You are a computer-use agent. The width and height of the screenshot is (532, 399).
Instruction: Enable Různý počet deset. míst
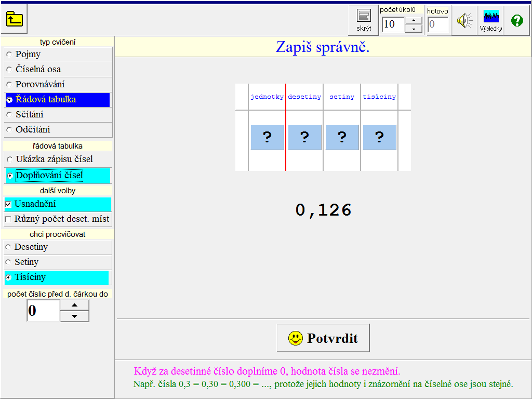pyautogui.click(x=58, y=219)
